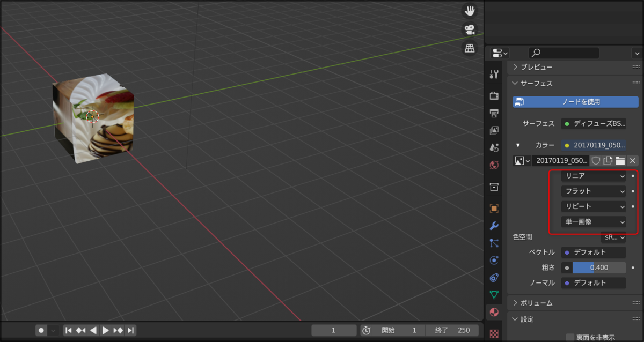
Task: Open the image browse dropdown
Action: [x=522, y=160]
